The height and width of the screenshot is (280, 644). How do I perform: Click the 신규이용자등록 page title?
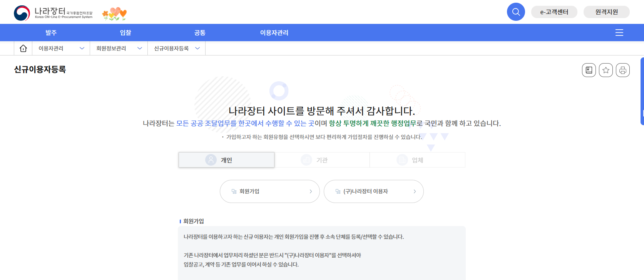(x=40, y=69)
